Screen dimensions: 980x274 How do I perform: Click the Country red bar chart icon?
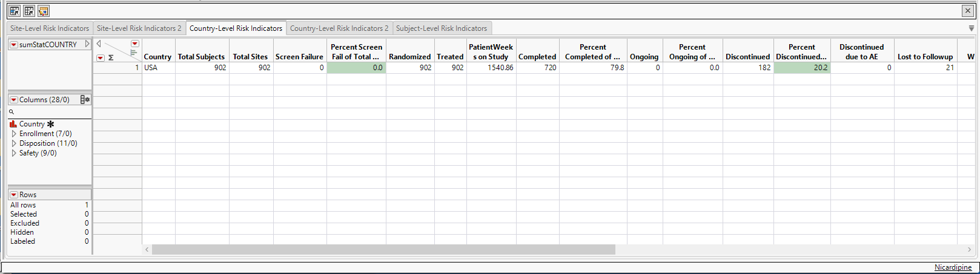[x=13, y=124]
